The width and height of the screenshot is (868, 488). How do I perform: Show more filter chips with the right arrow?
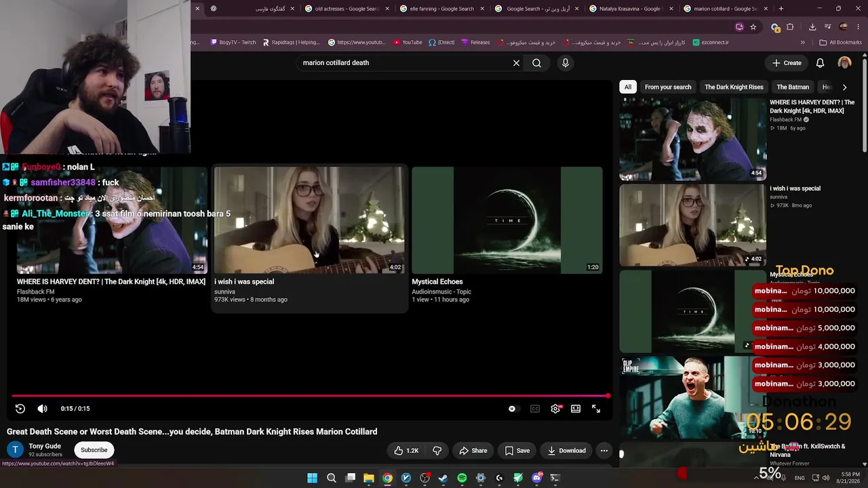point(844,87)
